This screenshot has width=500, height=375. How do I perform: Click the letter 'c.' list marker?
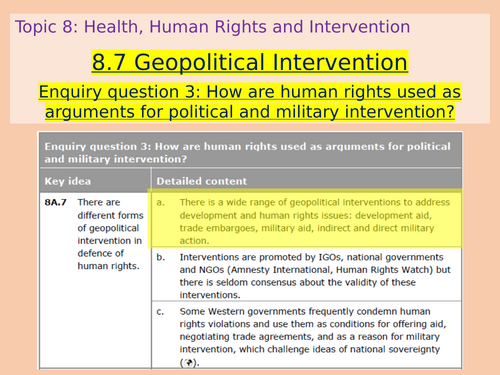(x=160, y=312)
